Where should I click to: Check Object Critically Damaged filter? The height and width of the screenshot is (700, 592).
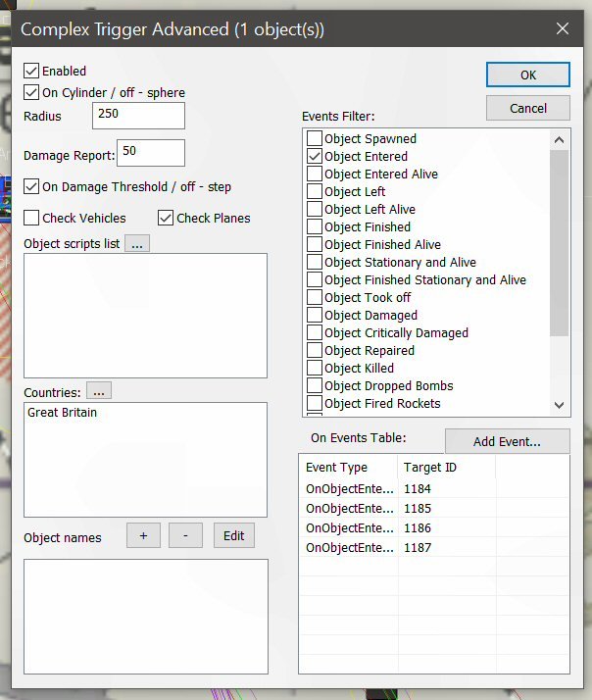point(315,332)
